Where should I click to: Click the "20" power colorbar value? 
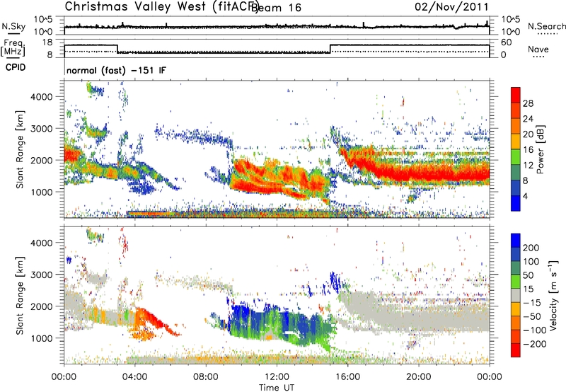528,134
